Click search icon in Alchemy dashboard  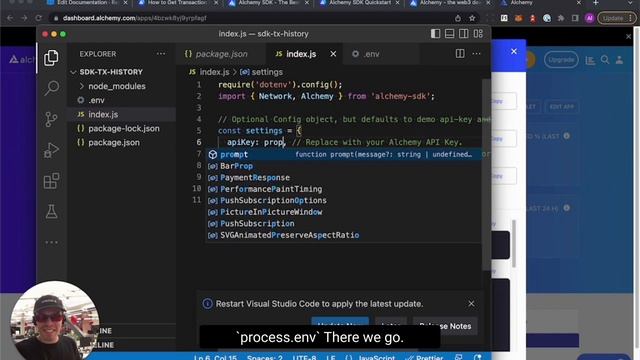pyautogui.click(x=605, y=60)
